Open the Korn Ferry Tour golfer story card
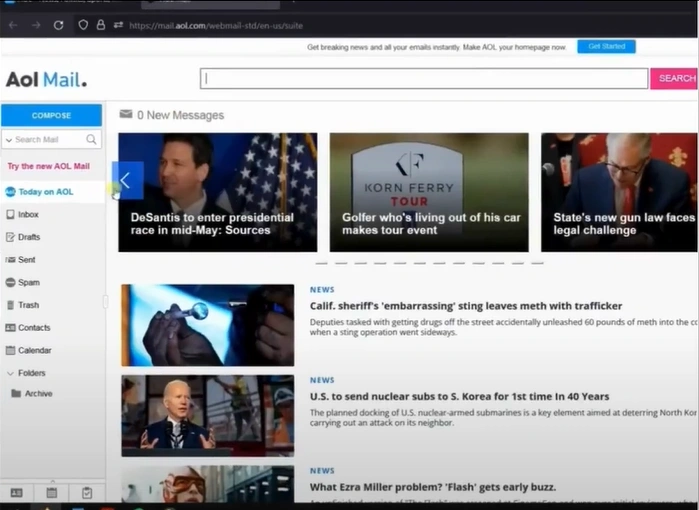 429,192
